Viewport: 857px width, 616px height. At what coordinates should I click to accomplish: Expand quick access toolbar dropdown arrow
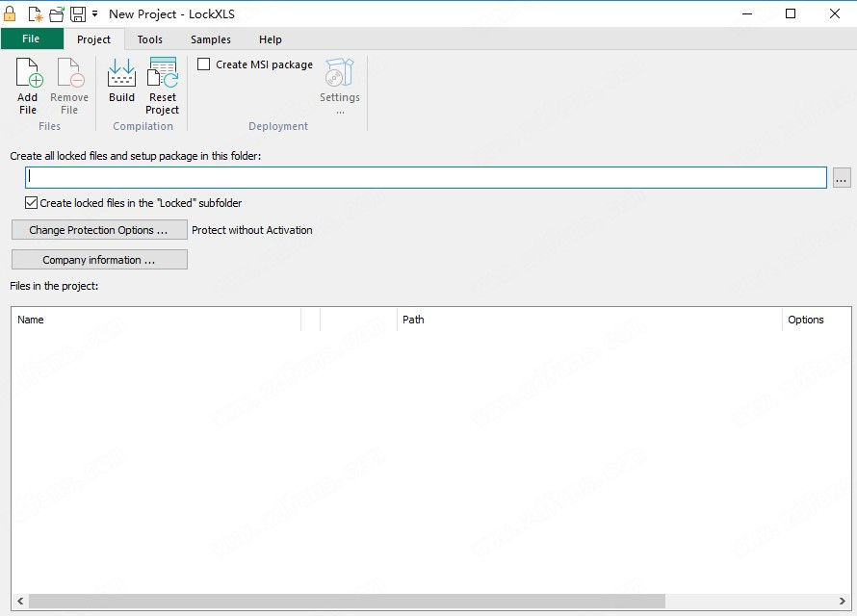coord(94,13)
